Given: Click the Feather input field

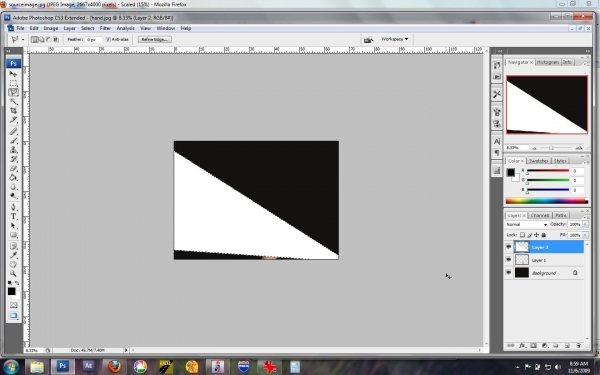Looking at the screenshot, I should [93, 39].
